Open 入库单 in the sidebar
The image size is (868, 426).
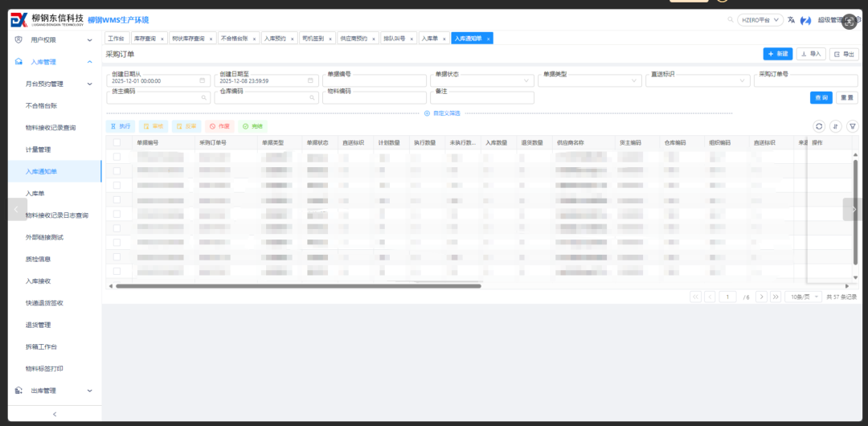35,194
